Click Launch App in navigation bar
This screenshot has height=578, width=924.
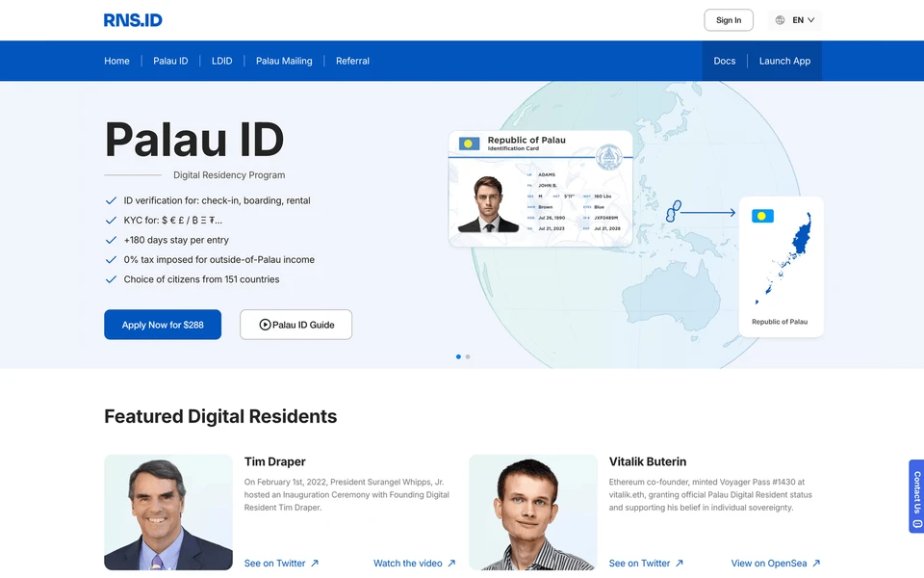[784, 61]
